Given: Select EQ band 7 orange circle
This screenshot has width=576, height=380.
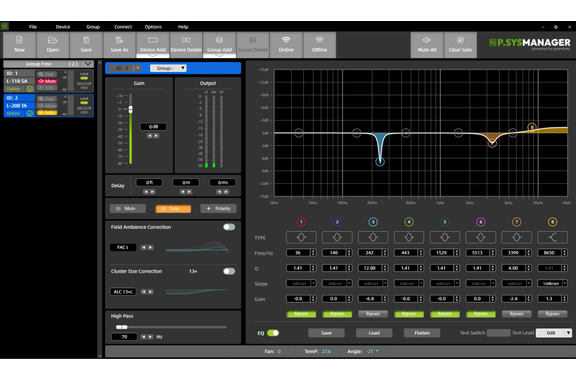Looking at the screenshot, I should click(x=516, y=222).
